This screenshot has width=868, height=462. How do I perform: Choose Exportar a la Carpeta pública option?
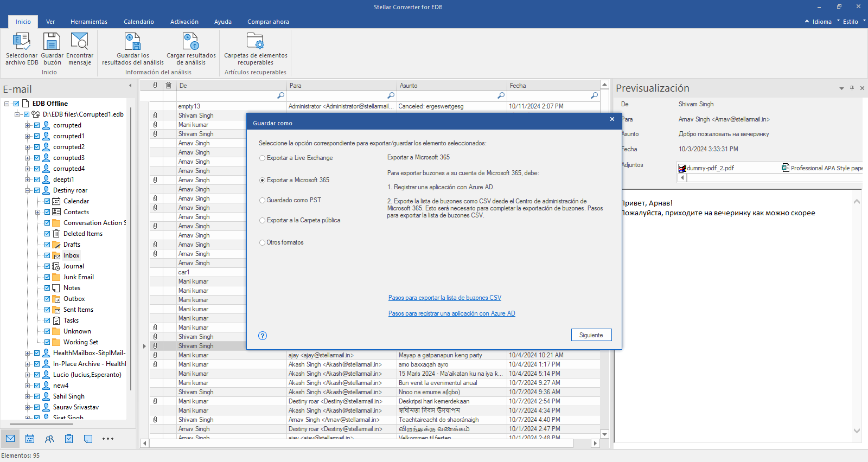point(300,220)
